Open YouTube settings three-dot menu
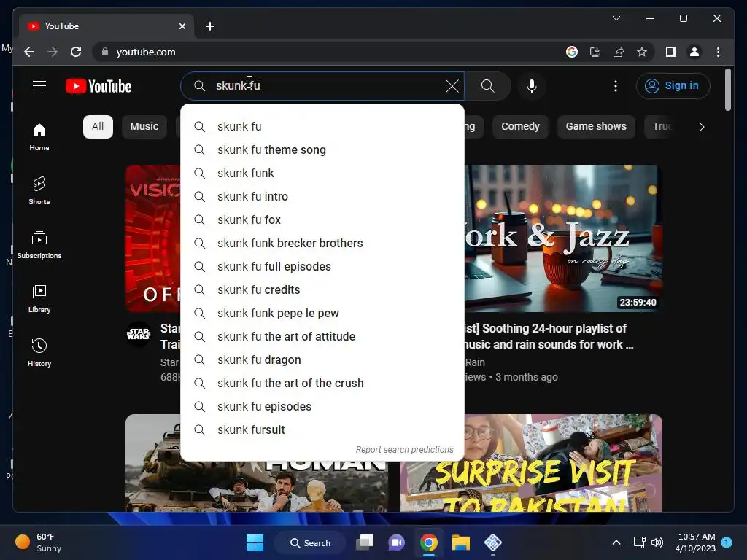 (x=616, y=86)
